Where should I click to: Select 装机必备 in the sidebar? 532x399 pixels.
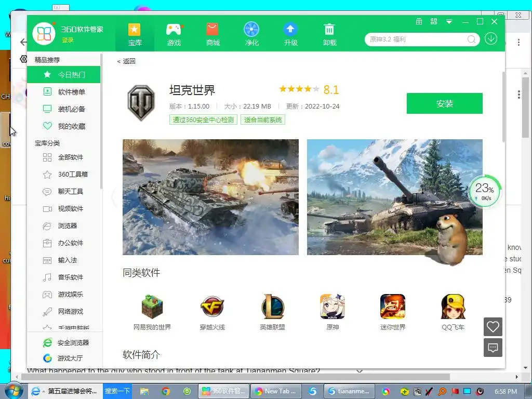64,109
